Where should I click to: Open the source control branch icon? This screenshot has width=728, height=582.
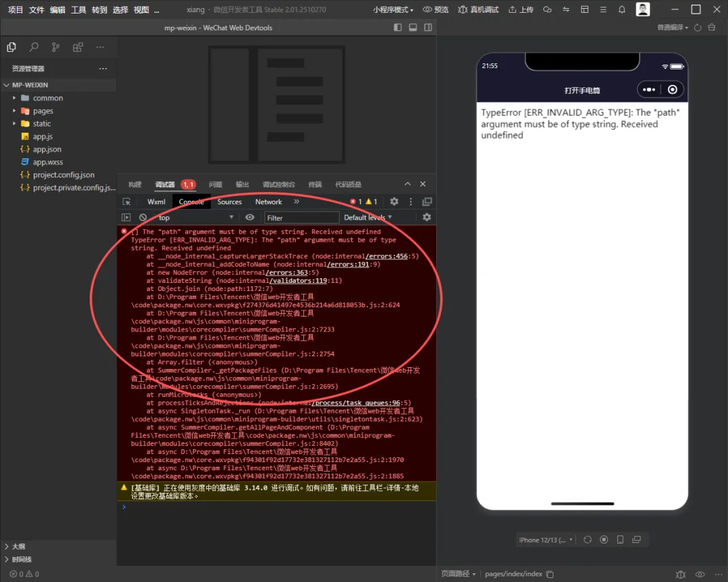click(56, 47)
